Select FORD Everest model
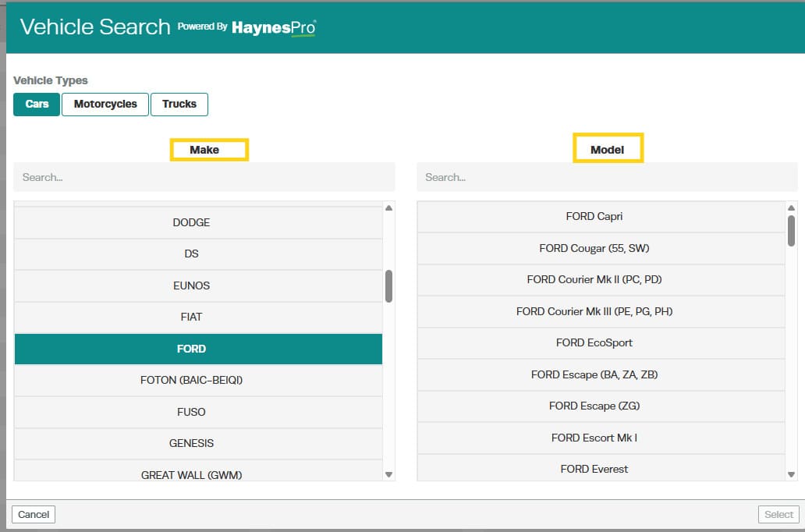The height and width of the screenshot is (532, 805). point(601,468)
